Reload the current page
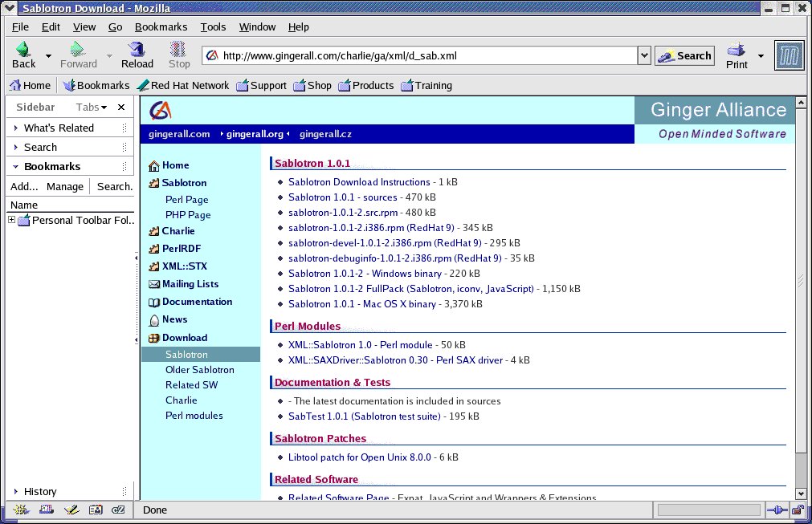Viewport: 812px width, 524px height. (x=137, y=49)
